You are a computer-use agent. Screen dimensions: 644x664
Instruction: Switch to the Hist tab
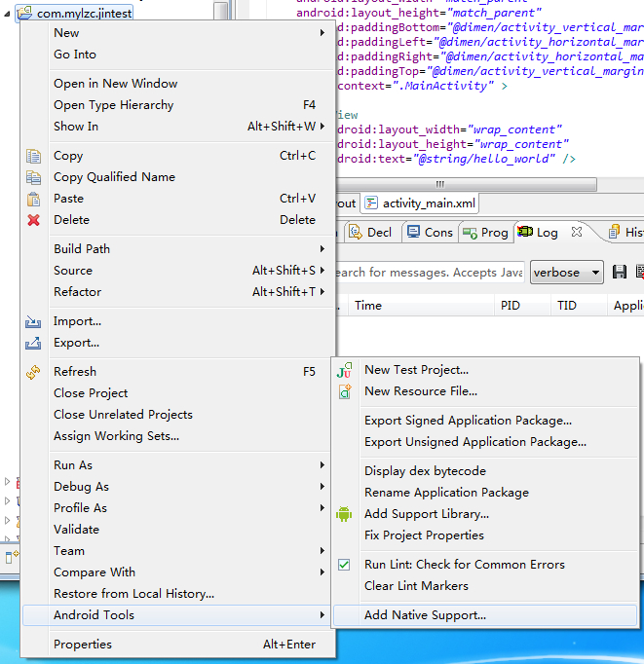[x=625, y=233]
